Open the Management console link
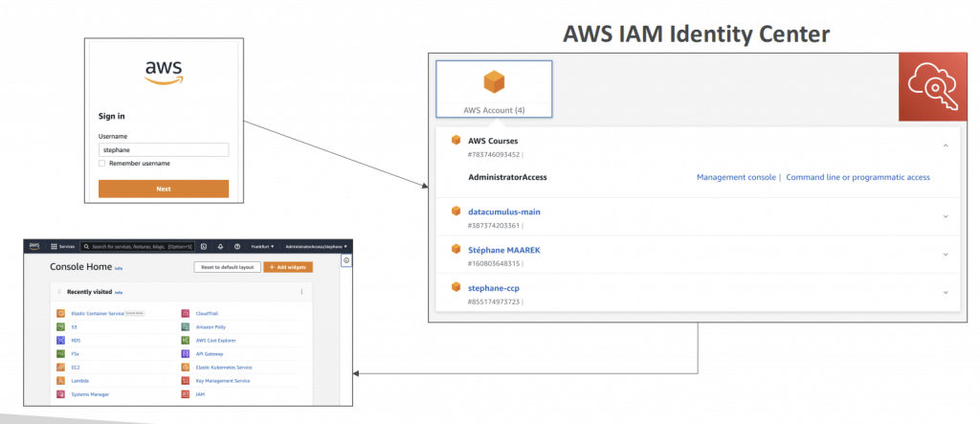The height and width of the screenshot is (424, 980). tap(736, 178)
